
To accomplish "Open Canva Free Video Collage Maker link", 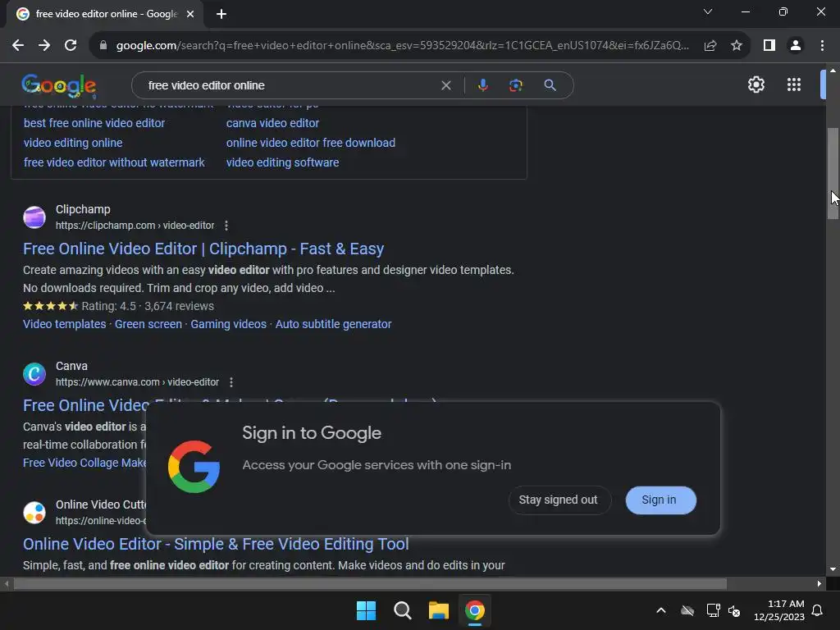I will [84, 463].
